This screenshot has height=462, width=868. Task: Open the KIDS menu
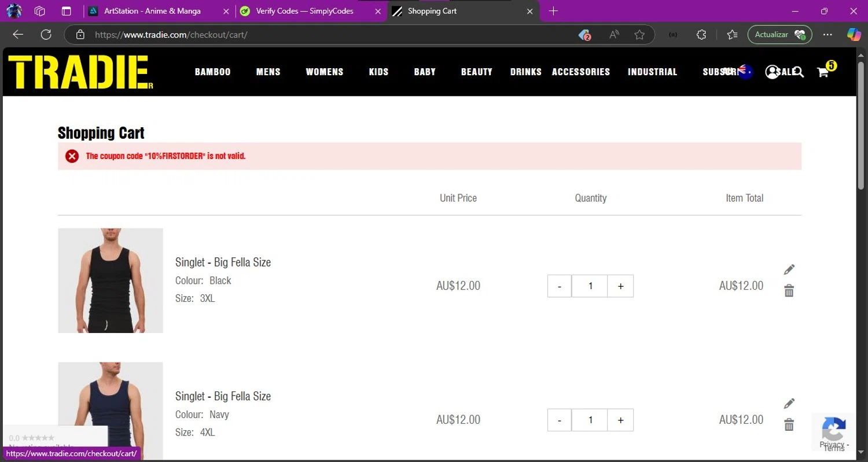pyautogui.click(x=378, y=72)
